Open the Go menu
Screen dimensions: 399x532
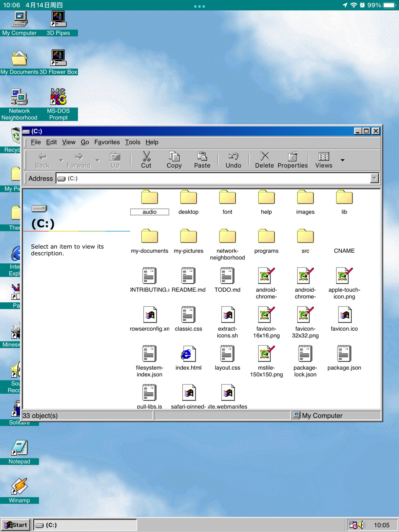[x=85, y=142]
